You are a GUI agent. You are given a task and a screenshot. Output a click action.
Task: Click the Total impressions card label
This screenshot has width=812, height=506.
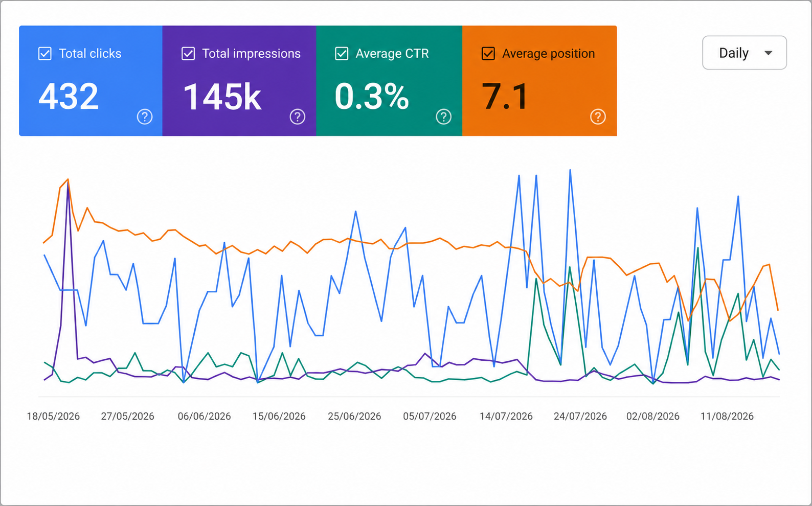tap(251, 54)
